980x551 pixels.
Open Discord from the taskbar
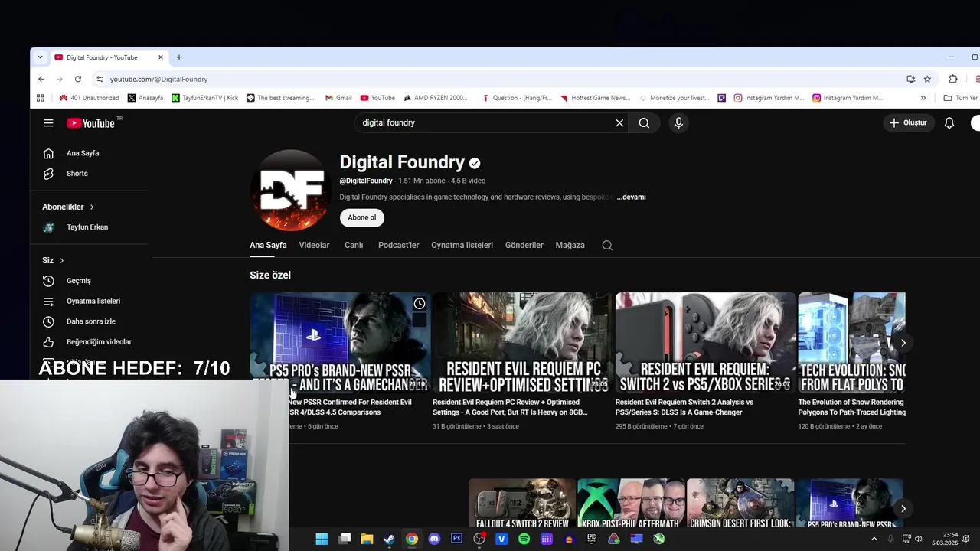coord(434,539)
